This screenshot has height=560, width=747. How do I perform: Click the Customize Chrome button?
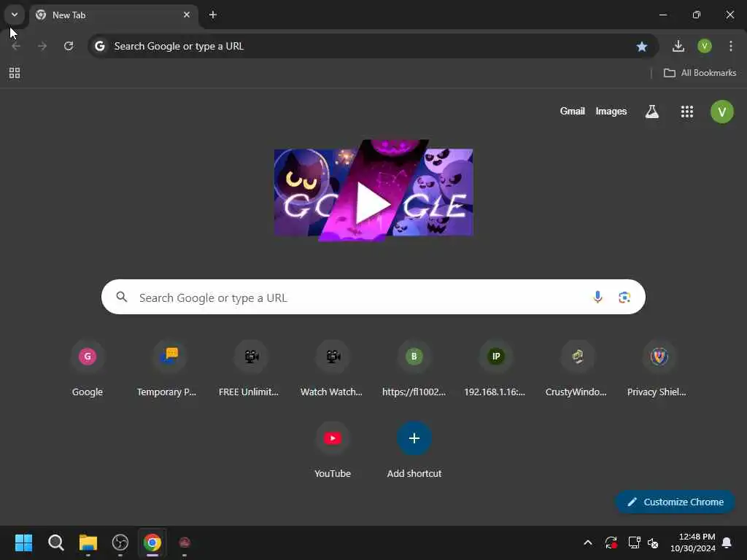[x=675, y=502]
